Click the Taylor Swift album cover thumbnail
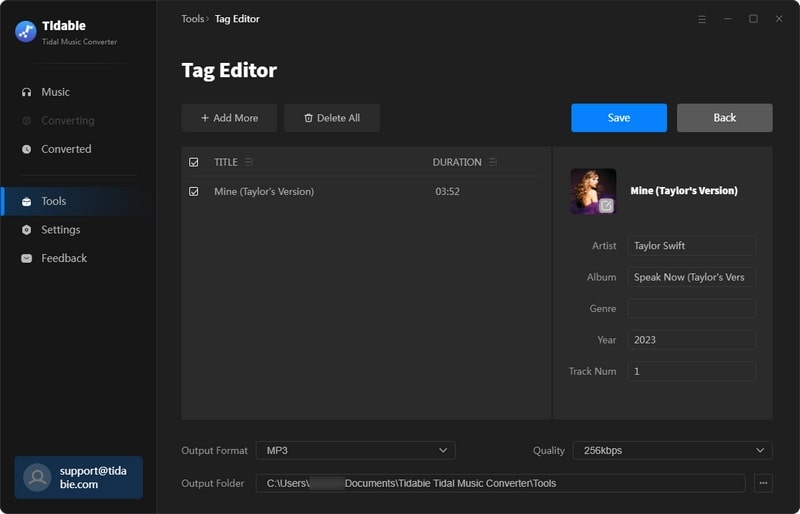This screenshot has height=514, width=800. (590, 188)
